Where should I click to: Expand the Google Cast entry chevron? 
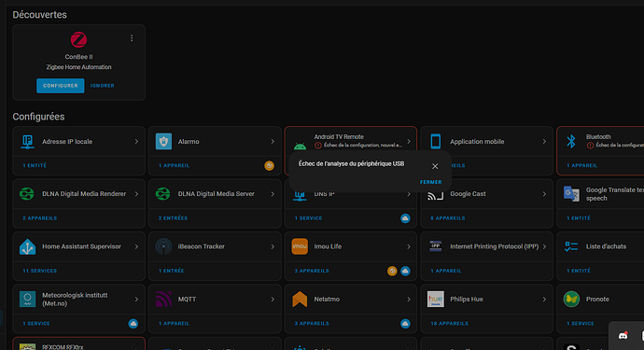(x=544, y=194)
